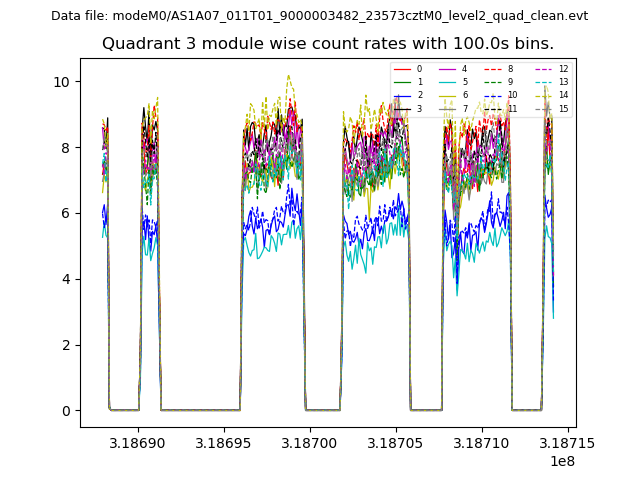
Task: Click the dashed gray legend line for module 15
Action: pos(544,108)
